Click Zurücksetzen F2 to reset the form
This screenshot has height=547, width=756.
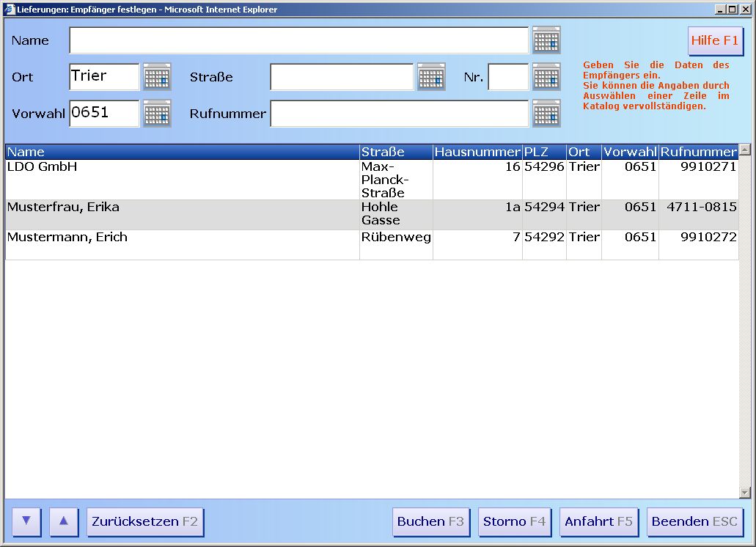145,522
